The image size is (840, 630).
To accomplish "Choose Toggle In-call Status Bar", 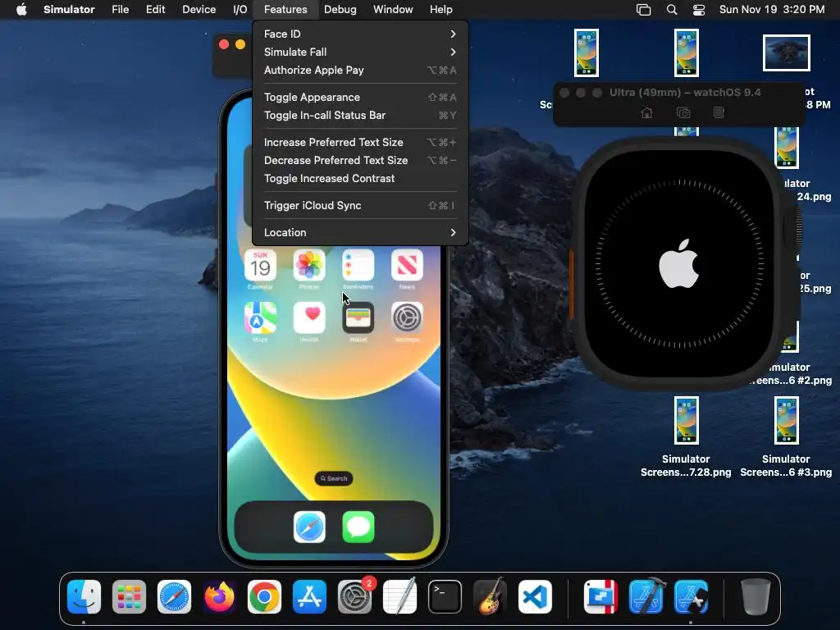I will [360, 115].
